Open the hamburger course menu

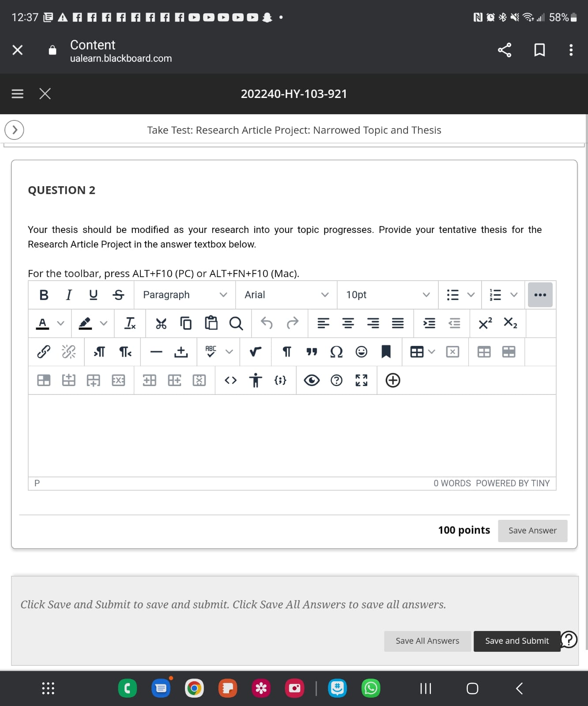click(17, 94)
